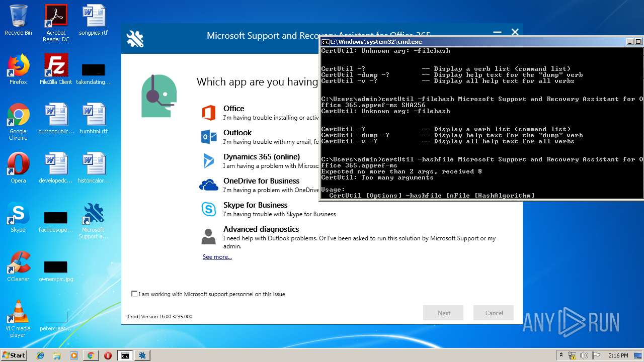644x362 pixels.
Task: Choose the Office option heading
Action: 234,108
